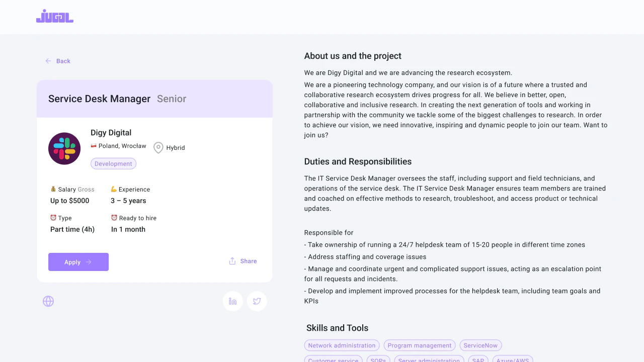Click the Jugal logo in the header
Viewport: 644px width, 362px height.
point(54,17)
